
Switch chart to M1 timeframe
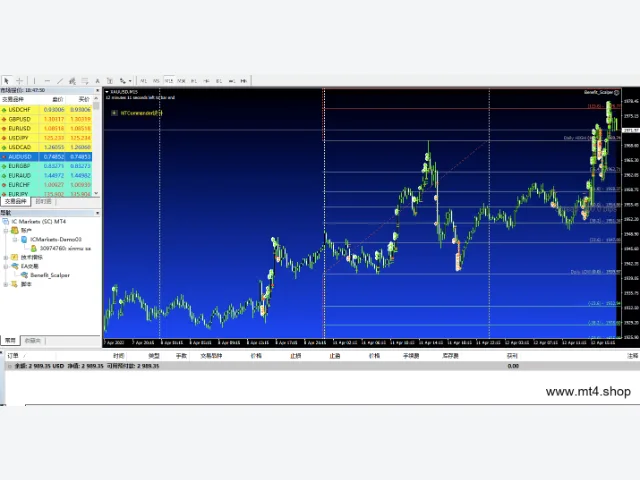(x=144, y=81)
